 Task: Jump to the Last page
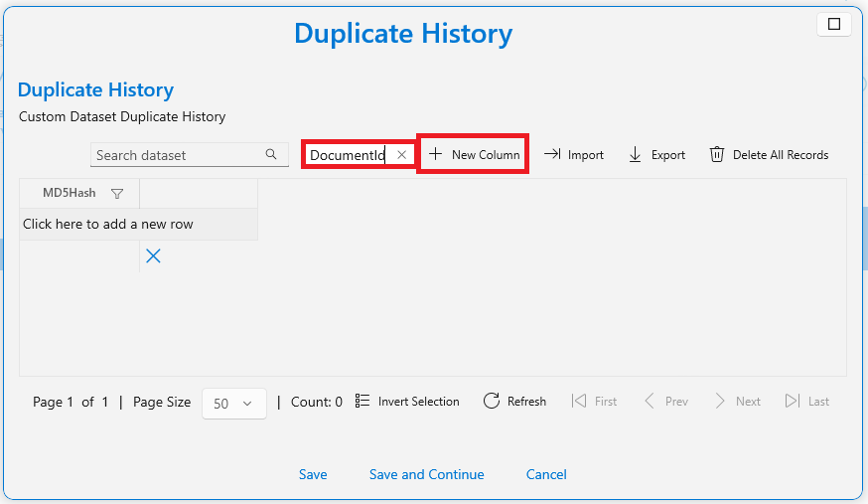(807, 401)
